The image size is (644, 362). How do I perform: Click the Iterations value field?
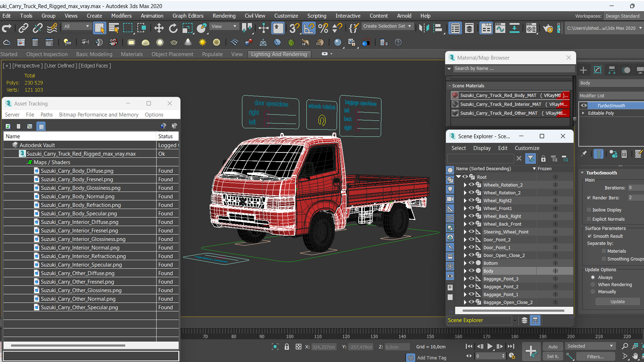click(636, 188)
